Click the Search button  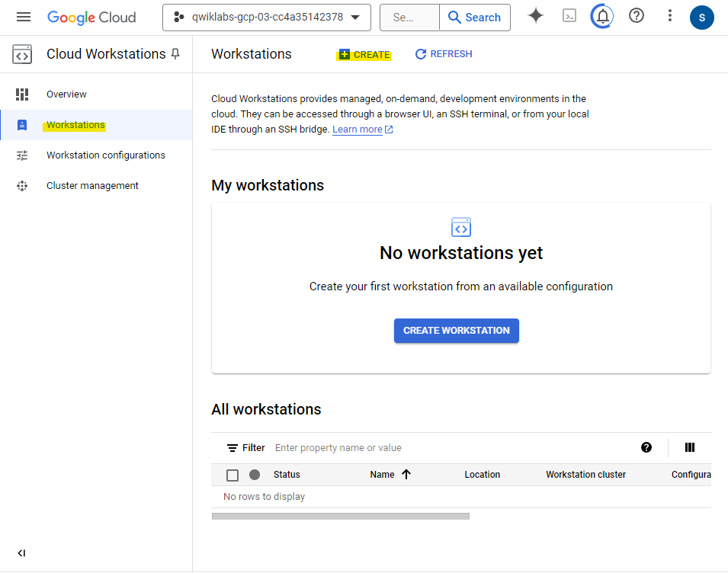[x=474, y=18]
